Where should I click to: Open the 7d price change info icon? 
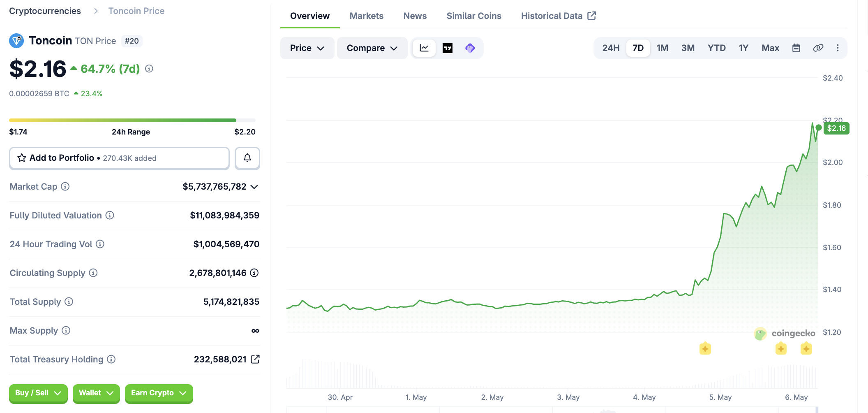tap(149, 69)
